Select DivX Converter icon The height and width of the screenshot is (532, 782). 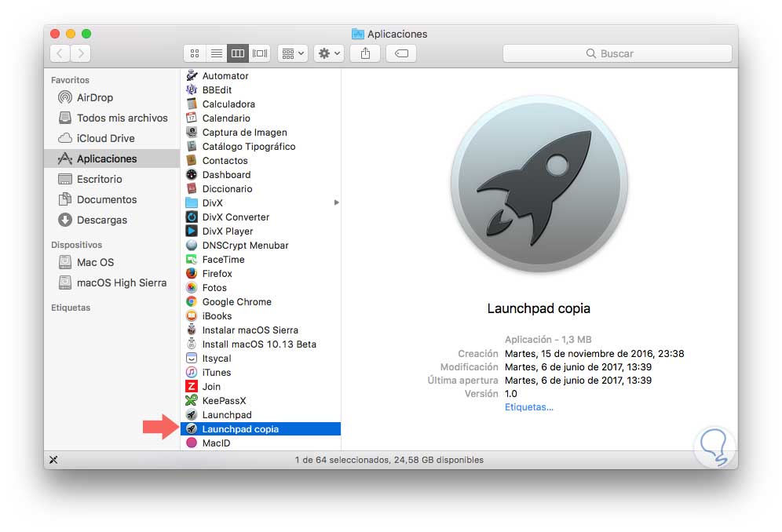click(x=192, y=217)
